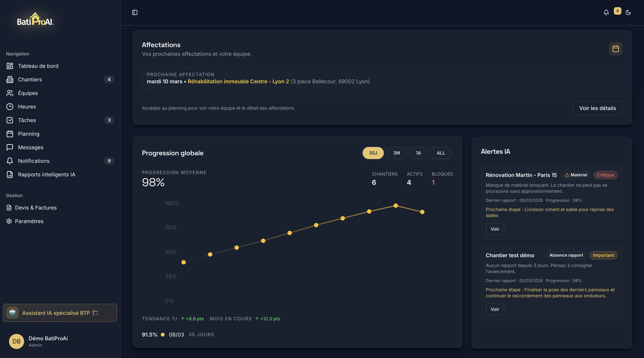Open Paramètres settings gear
The image size is (644, 358).
click(29, 221)
